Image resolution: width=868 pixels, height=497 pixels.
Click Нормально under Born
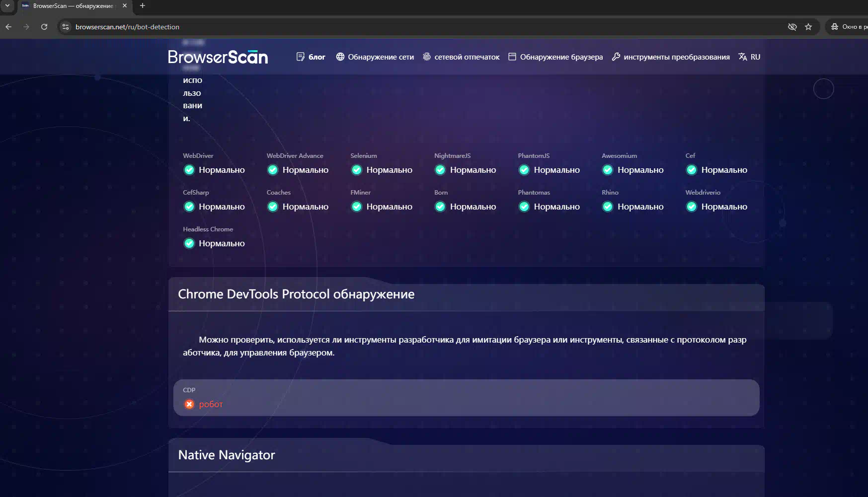tap(473, 207)
